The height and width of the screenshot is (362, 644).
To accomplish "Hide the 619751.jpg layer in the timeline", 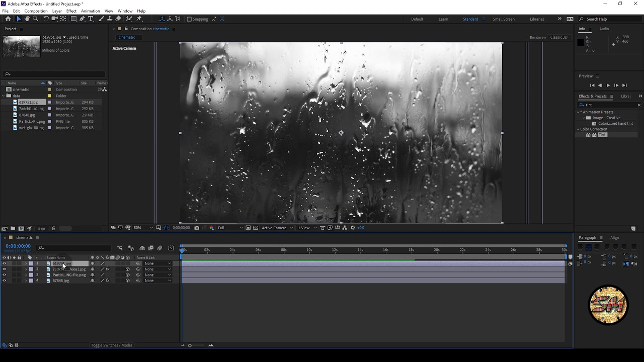I will tap(4, 263).
